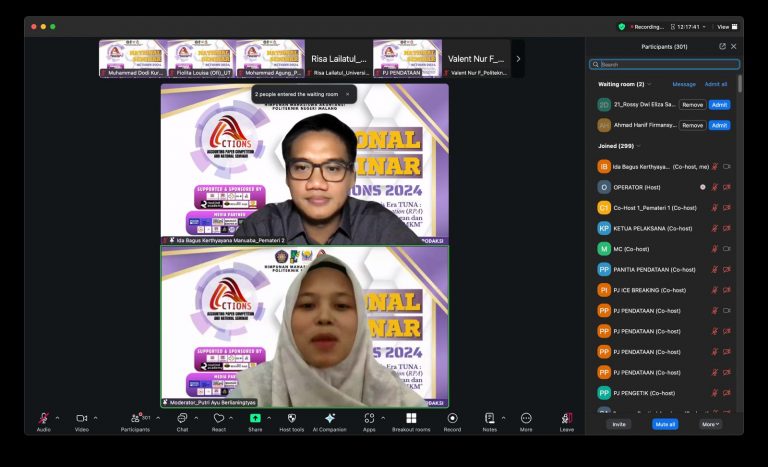
Task: Close the Participants panel
Action: pyautogui.click(x=733, y=46)
